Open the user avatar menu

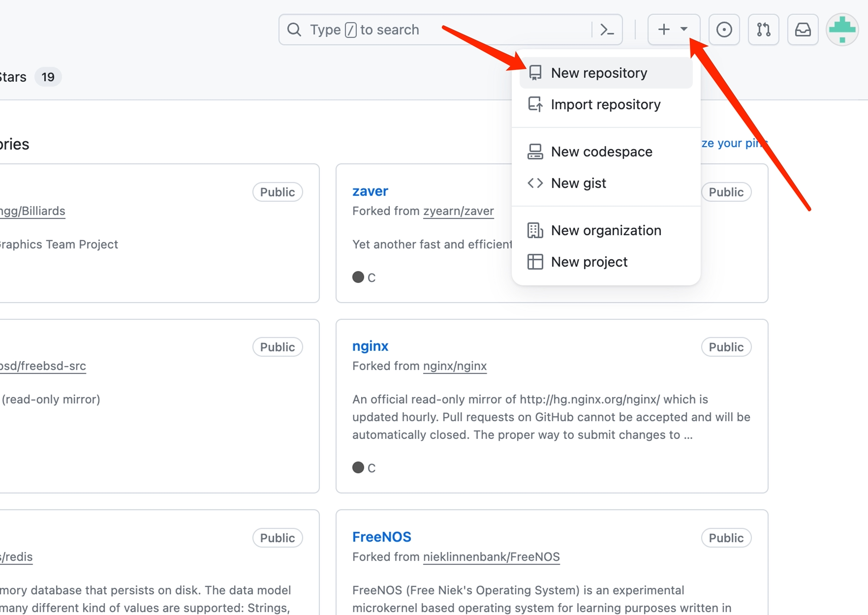pyautogui.click(x=842, y=30)
